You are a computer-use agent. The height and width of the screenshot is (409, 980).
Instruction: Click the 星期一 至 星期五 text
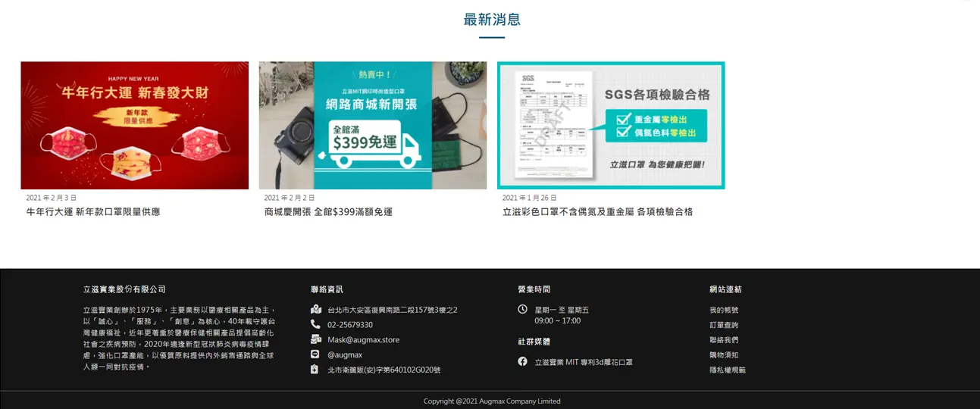pyautogui.click(x=562, y=310)
